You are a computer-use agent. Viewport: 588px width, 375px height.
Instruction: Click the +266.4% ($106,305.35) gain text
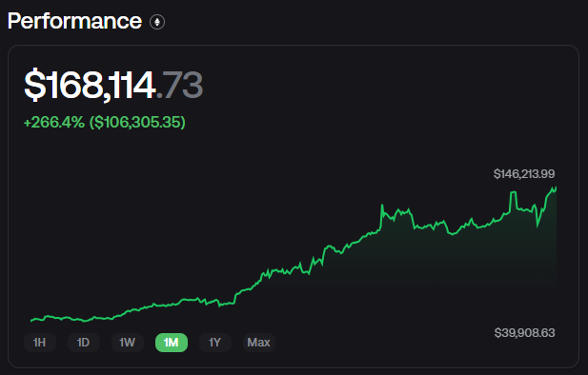tap(105, 122)
